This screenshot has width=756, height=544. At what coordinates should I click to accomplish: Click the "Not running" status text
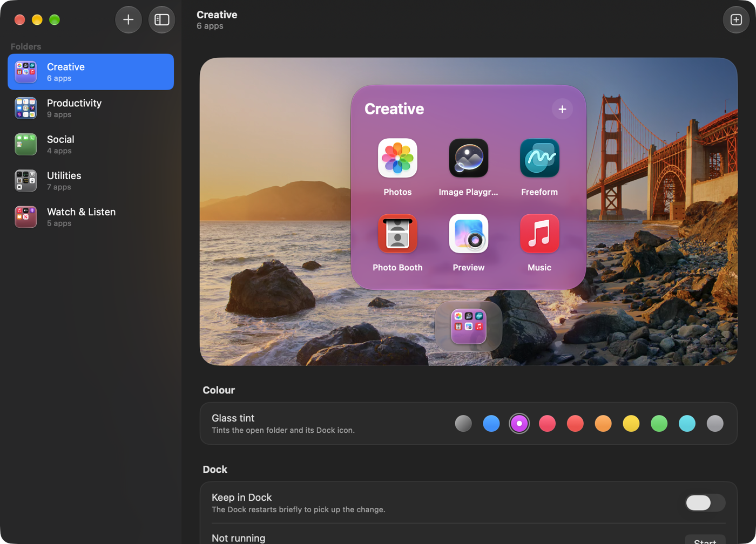tap(239, 538)
